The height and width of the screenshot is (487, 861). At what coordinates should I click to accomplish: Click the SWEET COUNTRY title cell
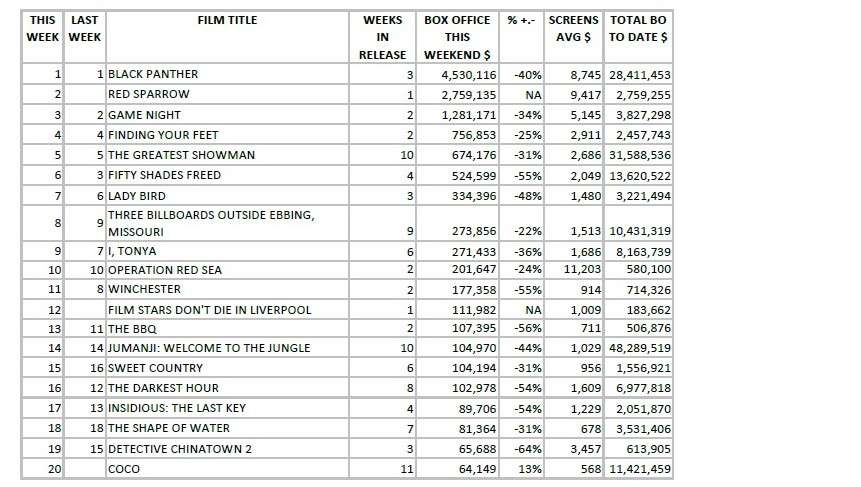tap(155, 368)
